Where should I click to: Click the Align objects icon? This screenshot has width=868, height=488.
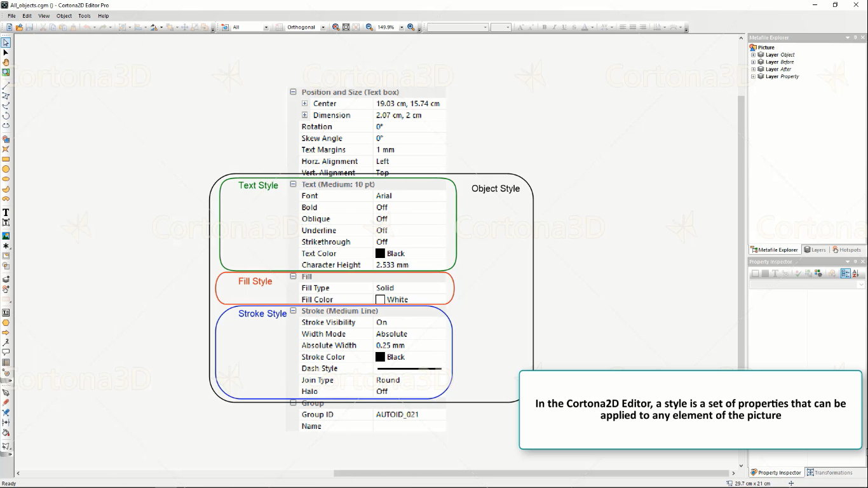[x=138, y=27]
